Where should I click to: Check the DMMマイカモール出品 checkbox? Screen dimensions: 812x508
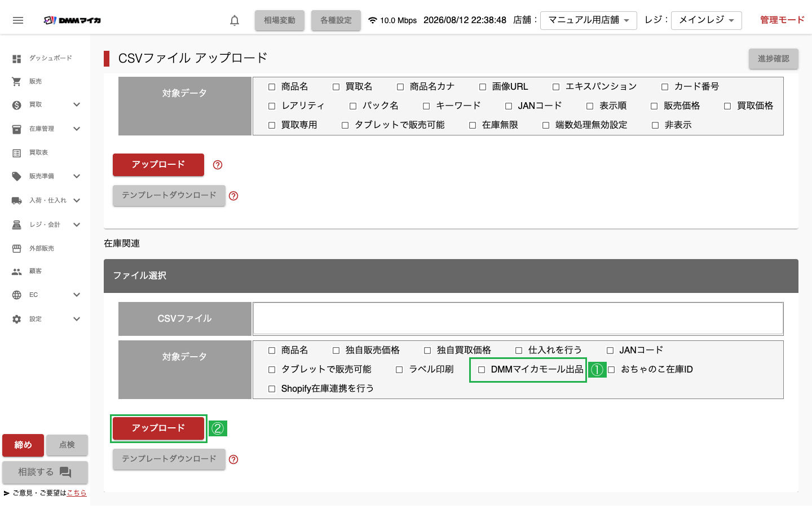[482, 370]
